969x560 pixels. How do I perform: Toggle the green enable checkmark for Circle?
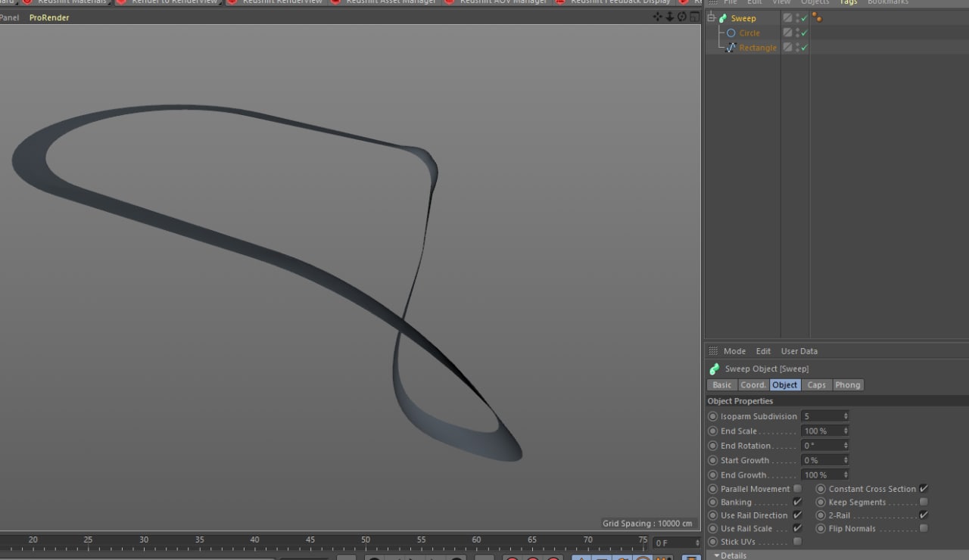[x=804, y=33]
